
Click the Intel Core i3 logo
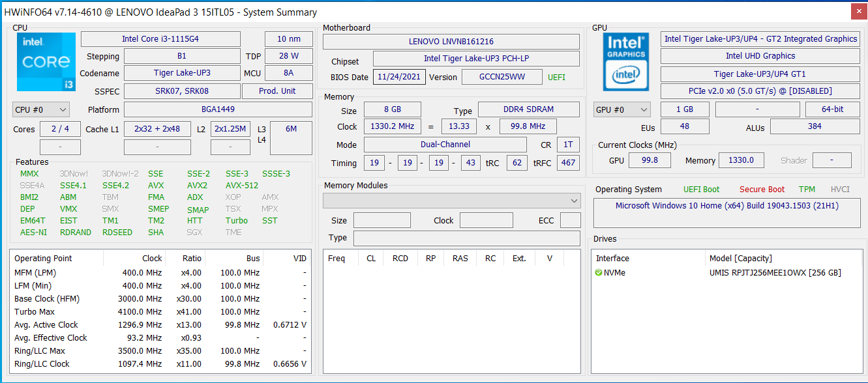(46, 62)
